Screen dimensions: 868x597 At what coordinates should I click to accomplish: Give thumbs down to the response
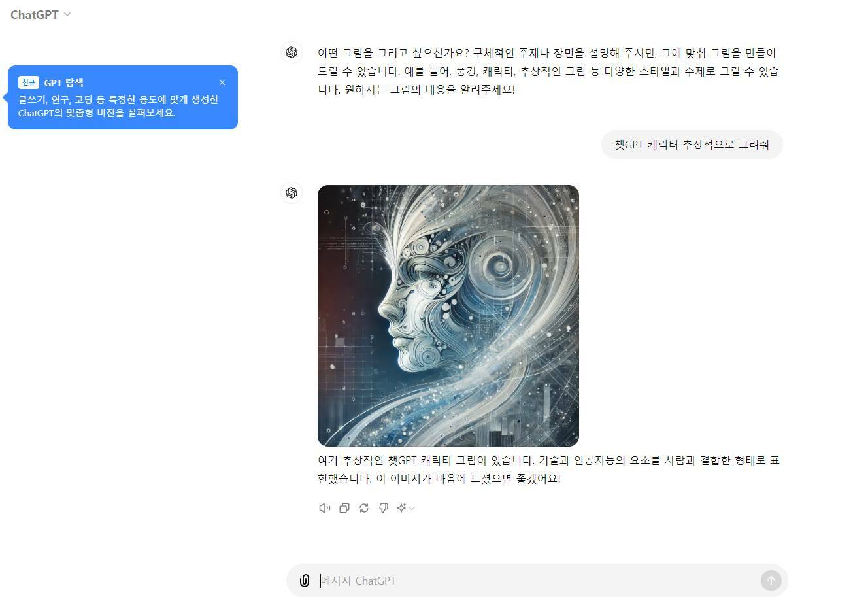[384, 508]
